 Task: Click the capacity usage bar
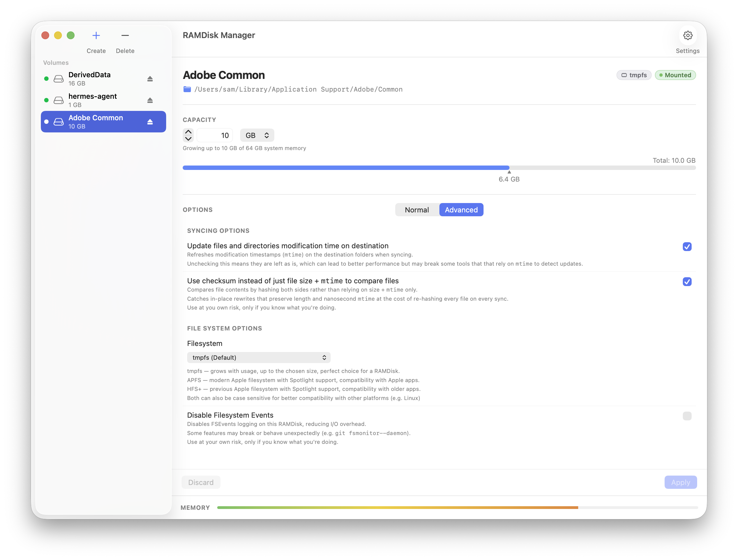[x=439, y=168]
